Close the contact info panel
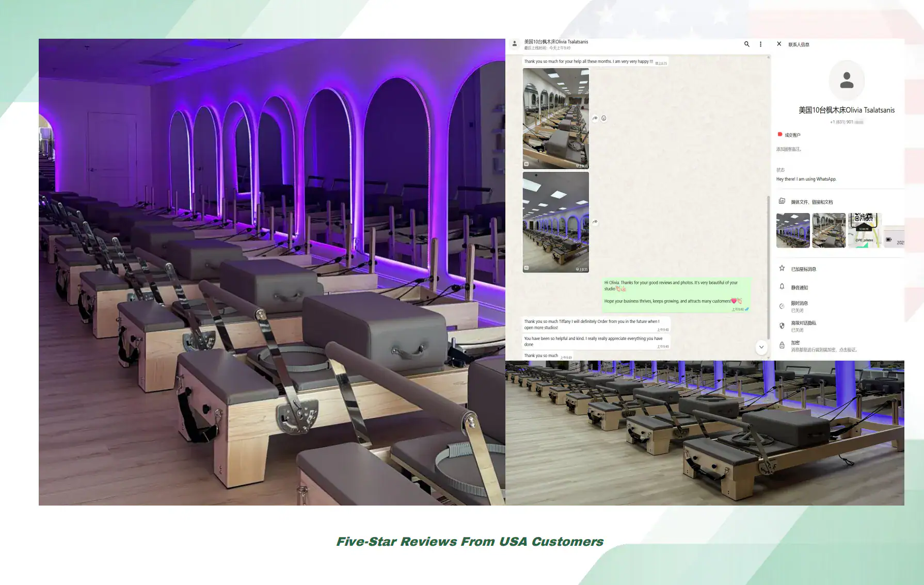The height and width of the screenshot is (585, 924). tap(779, 44)
